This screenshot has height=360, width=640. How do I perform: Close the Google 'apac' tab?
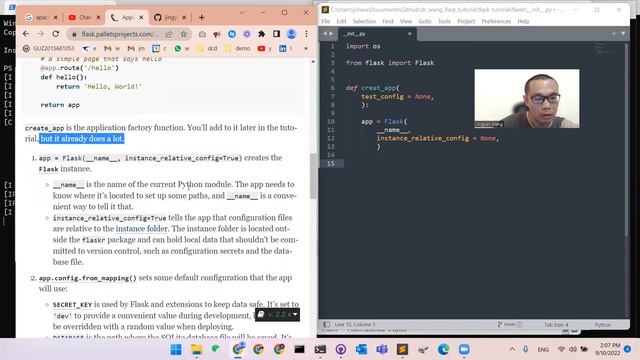click(x=56, y=18)
